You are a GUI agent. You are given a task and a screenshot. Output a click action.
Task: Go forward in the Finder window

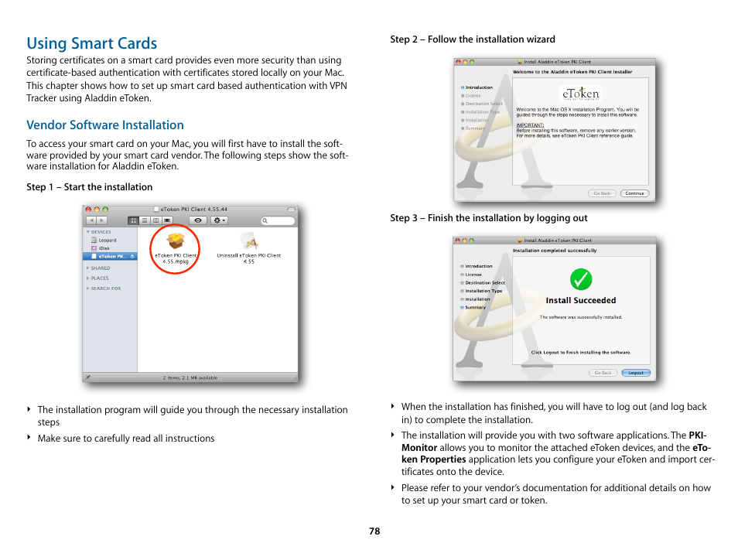point(101,220)
